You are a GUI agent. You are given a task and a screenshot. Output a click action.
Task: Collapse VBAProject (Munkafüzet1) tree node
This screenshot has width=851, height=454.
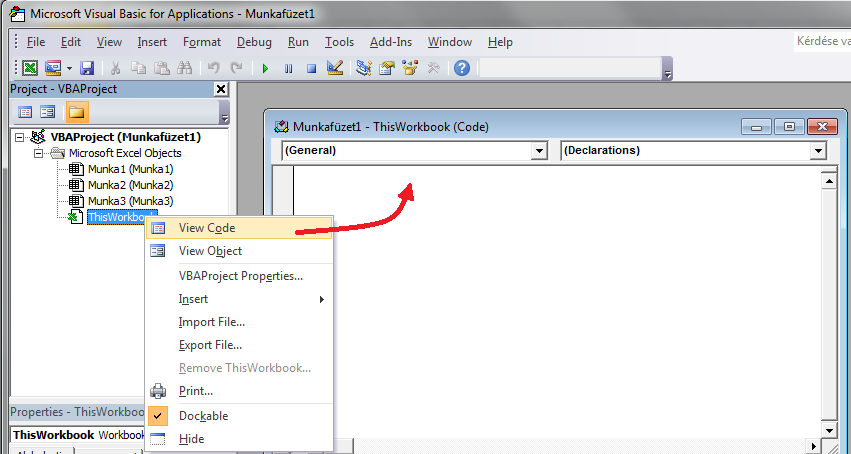[x=19, y=137]
